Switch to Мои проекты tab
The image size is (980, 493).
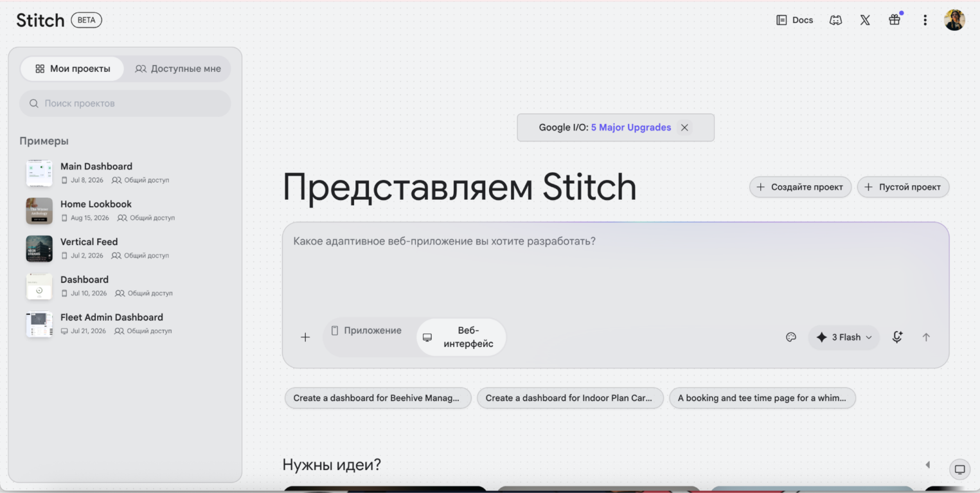(73, 69)
